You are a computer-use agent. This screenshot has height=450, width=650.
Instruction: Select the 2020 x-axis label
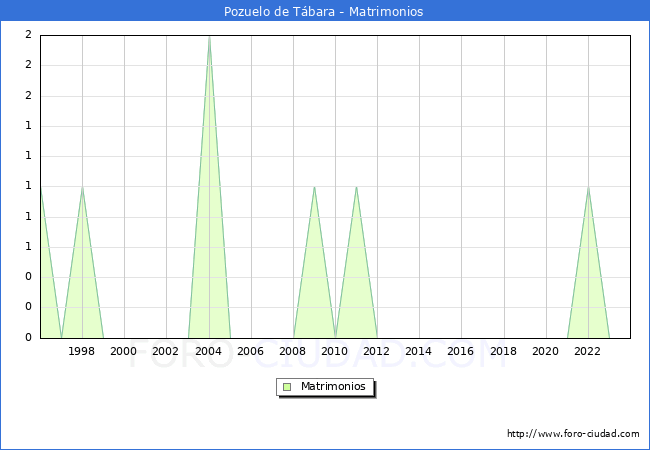(546, 351)
